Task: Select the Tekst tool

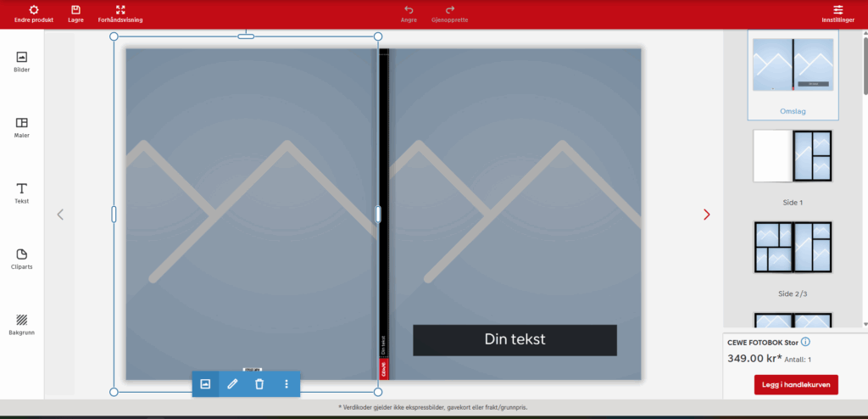Action: coord(22,193)
